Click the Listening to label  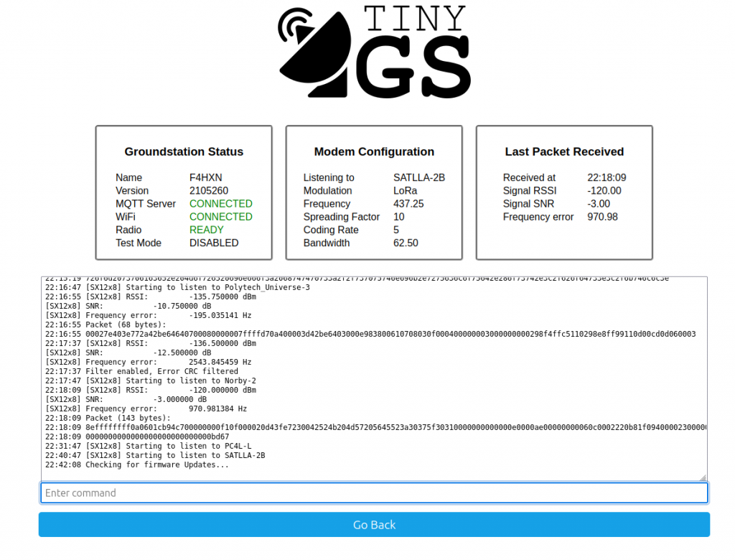[x=329, y=178]
